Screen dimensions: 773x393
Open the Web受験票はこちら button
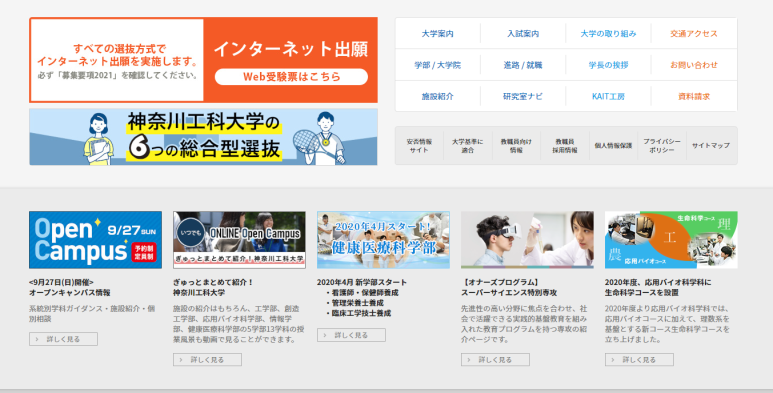291,76
